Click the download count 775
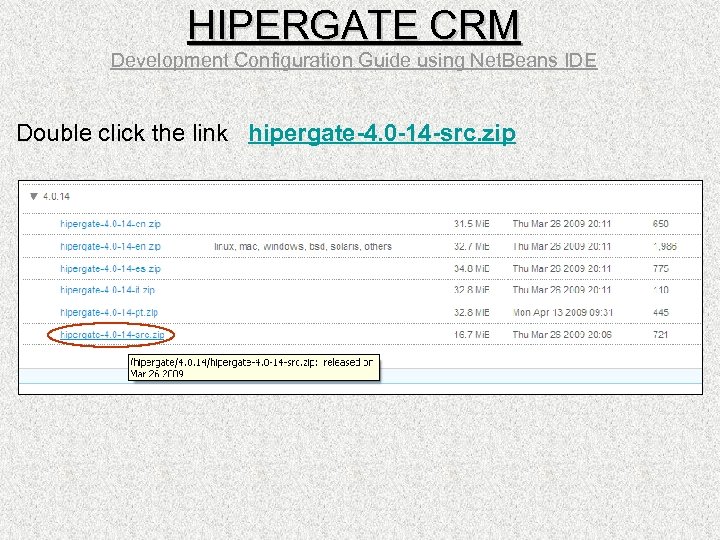The width and height of the screenshot is (720, 540). [660, 269]
